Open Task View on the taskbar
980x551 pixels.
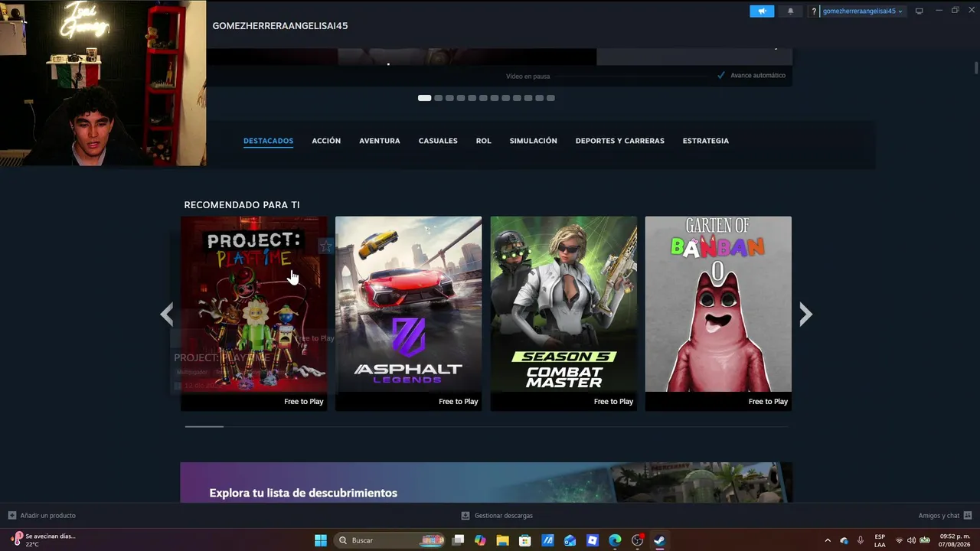[458, 540]
